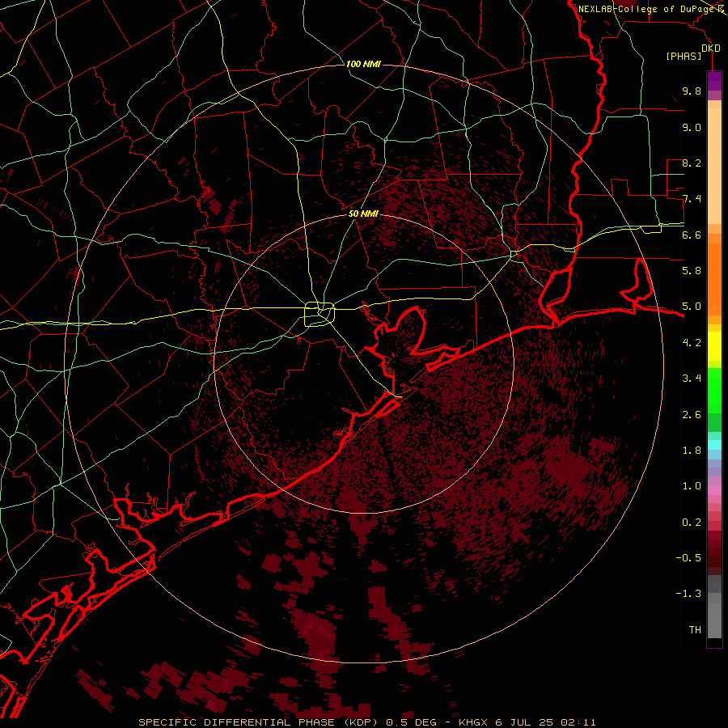Click the 4.2 legend value
Screen dimensions: 728x728
(692, 343)
